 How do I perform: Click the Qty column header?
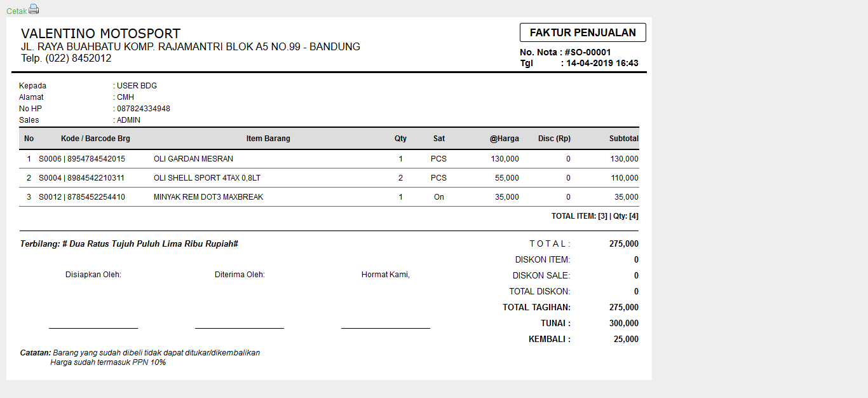pos(400,138)
